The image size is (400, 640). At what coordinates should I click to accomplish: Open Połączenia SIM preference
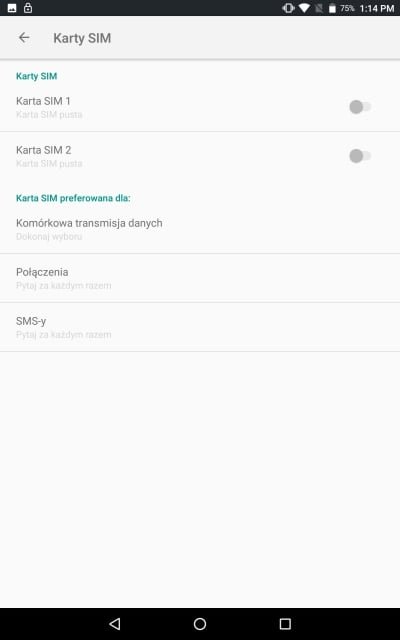(x=200, y=278)
